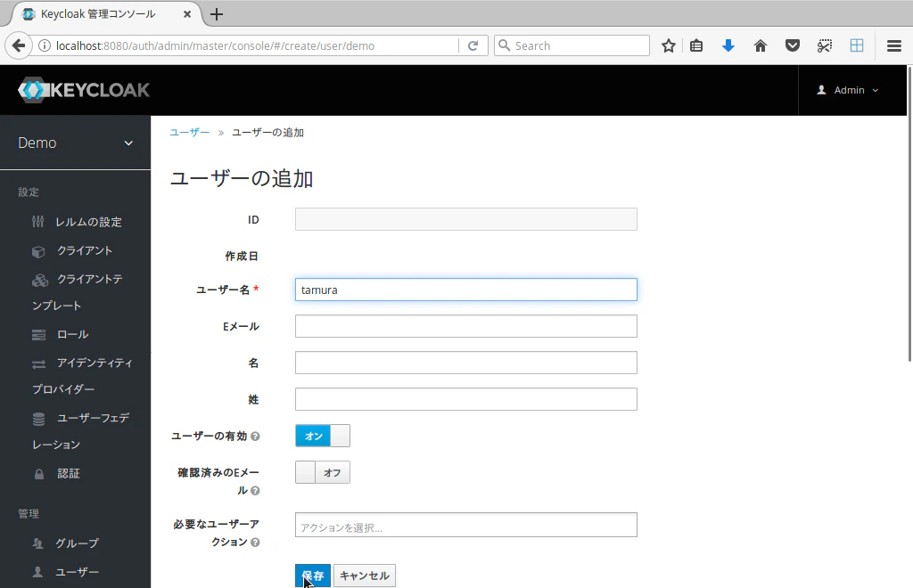The height and width of the screenshot is (588, 913).
Task: Expand the Demo realm selector
Action: tap(75, 143)
